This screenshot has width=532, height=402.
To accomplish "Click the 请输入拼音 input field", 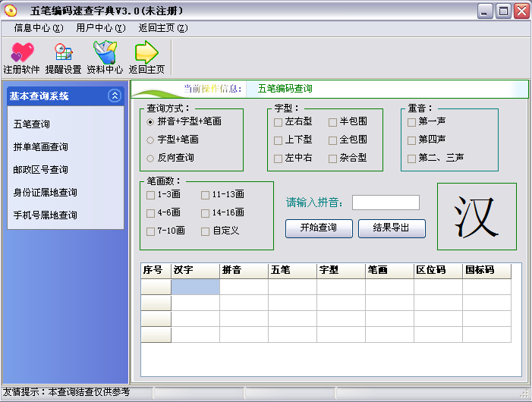I will 386,203.
